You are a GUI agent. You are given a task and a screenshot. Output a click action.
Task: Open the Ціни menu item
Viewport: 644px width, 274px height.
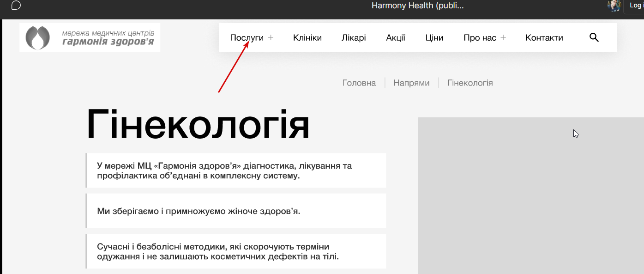tap(434, 38)
